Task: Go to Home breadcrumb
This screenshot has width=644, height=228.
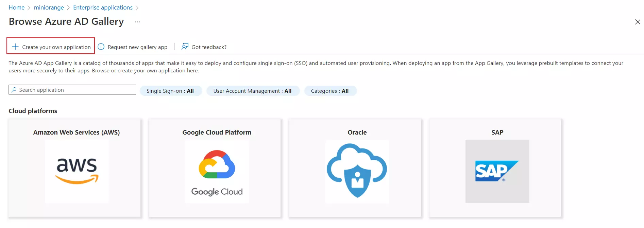Action: click(16, 7)
